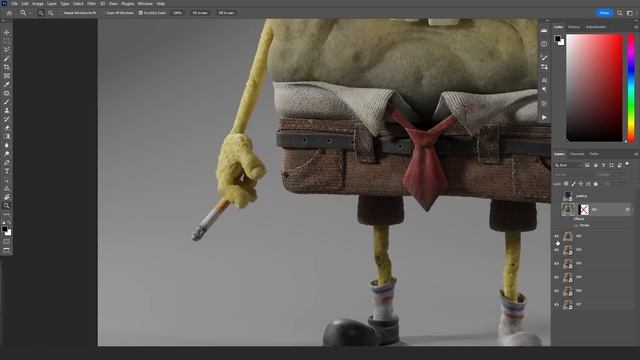Pick a color in the red color field
Screen dimensions: 640x360
click(594, 88)
